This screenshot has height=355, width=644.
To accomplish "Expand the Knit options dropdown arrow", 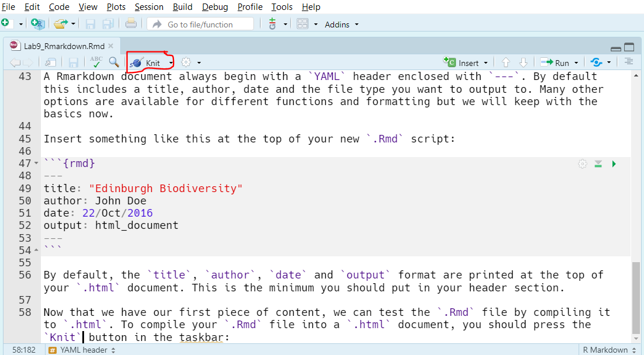I will click(x=171, y=63).
